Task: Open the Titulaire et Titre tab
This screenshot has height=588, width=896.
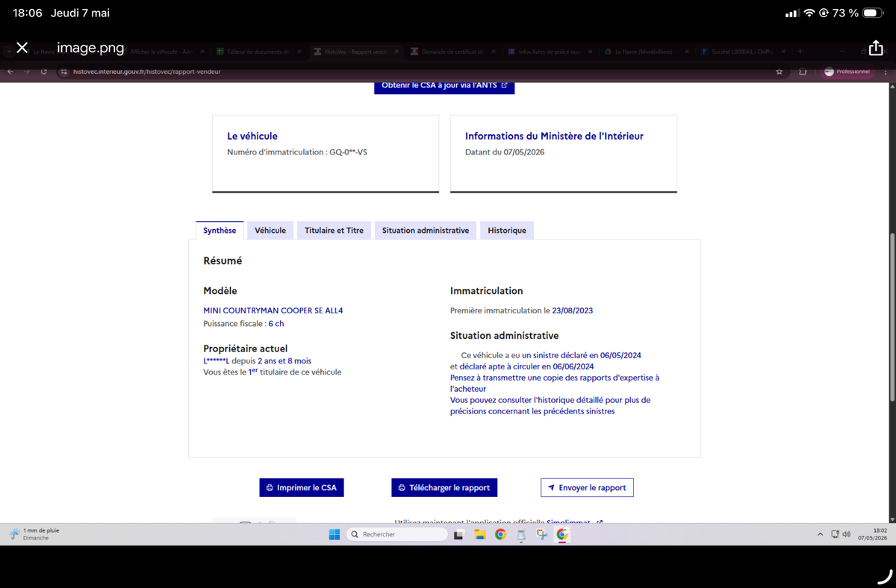Action: click(x=334, y=231)
